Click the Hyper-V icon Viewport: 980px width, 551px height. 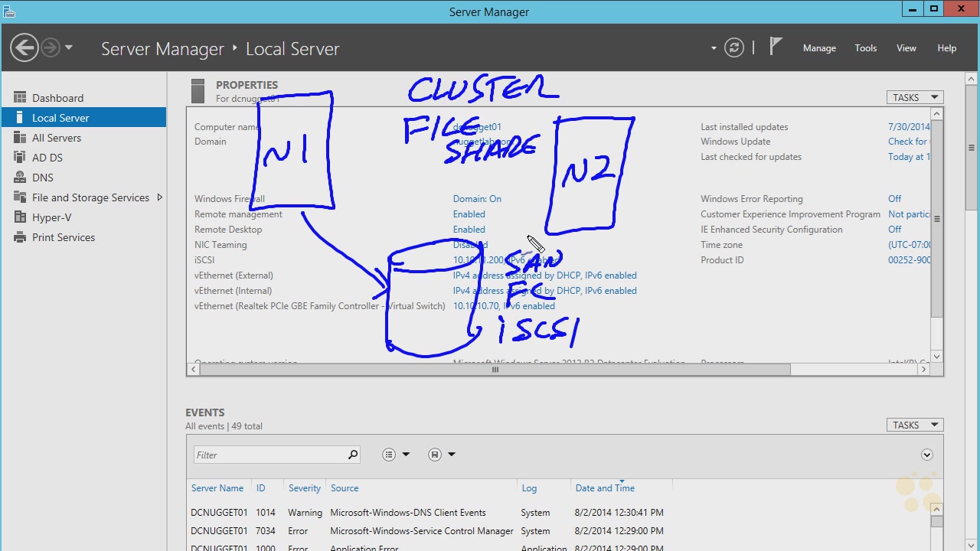pyautogui.click(x=20, y=217)
